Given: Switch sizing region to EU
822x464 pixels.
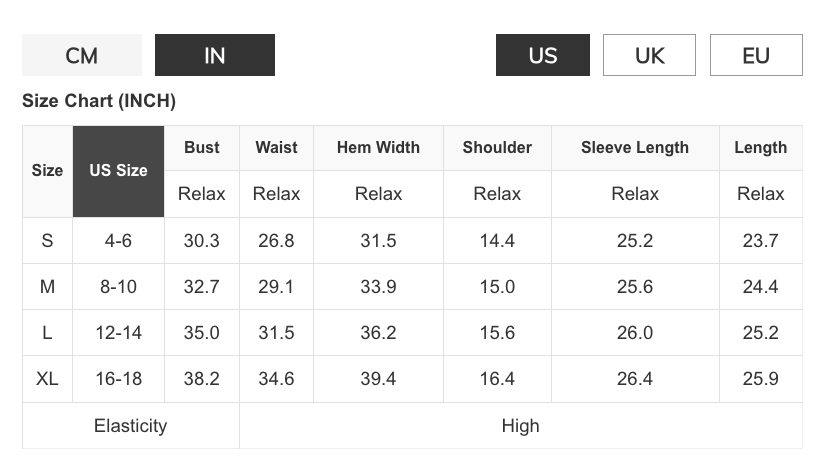Looking at the screenshot, I should click(x=756, y=55).
